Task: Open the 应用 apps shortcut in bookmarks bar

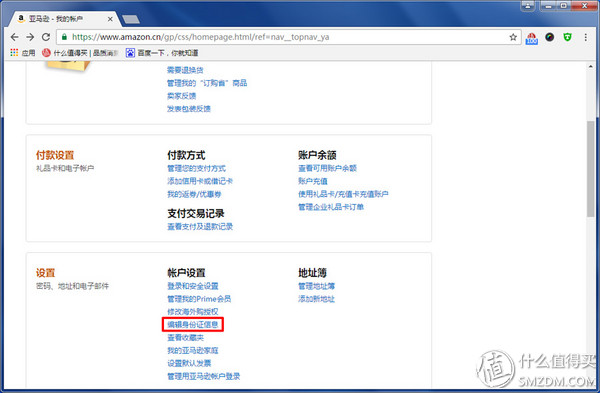Action: click(23, 53)
